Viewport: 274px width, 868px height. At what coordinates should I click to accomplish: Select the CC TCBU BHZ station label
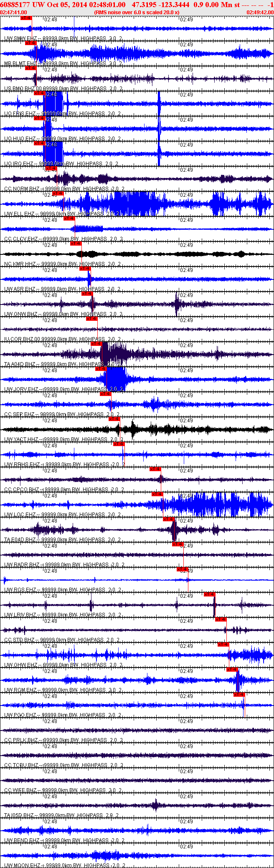(63, 765)
